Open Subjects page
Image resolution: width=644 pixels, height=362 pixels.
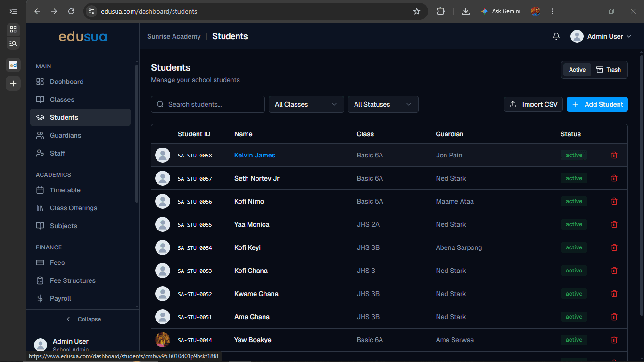coord(80,226)
